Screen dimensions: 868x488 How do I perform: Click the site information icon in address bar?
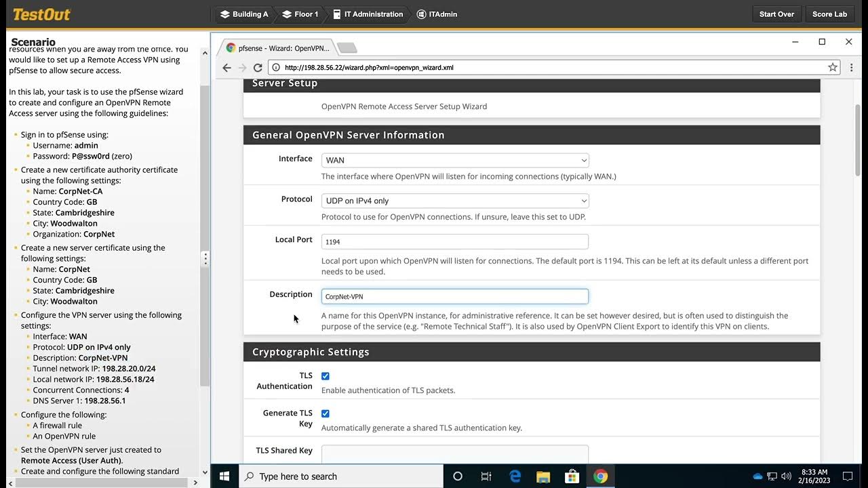coord(275,68)
